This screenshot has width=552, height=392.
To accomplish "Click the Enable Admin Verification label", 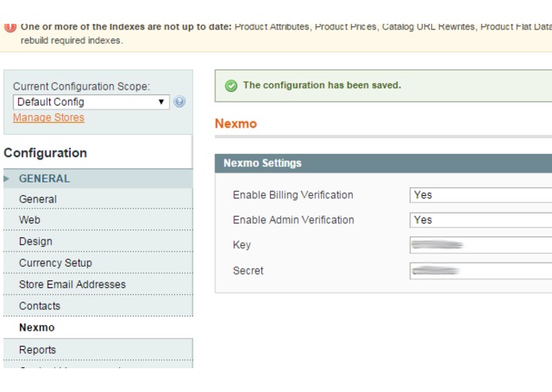I will pyautogui.click(x=294, y=220).
